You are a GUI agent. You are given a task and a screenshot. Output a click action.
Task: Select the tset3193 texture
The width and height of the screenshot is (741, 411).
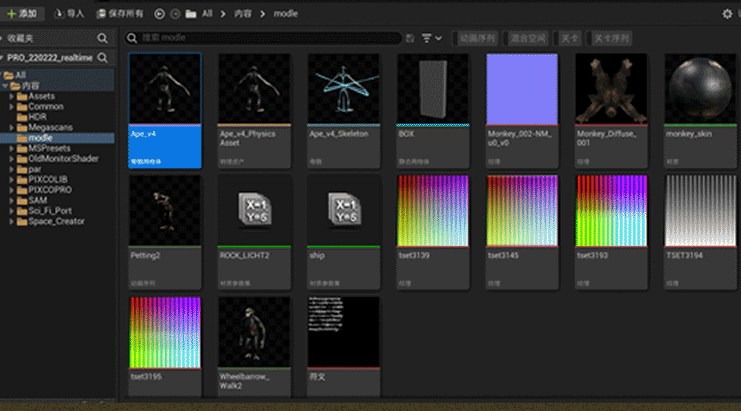[x=612, y=232]
